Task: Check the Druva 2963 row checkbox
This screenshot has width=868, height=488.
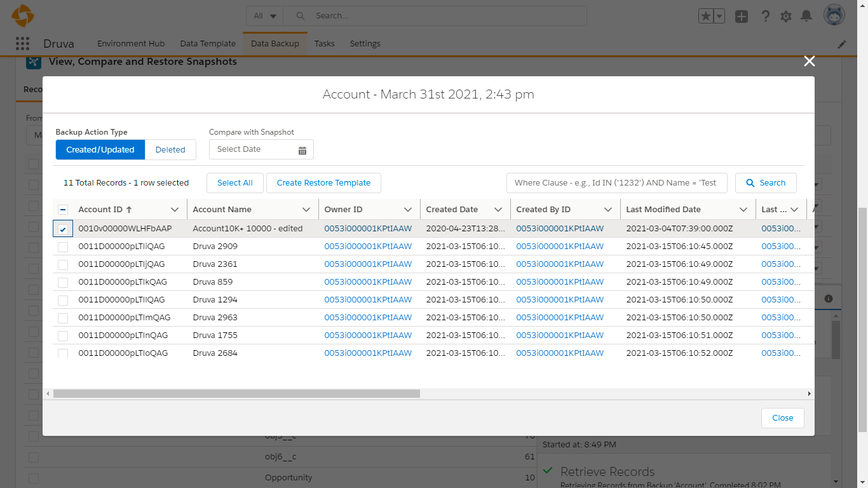Action: coord(63,318)
